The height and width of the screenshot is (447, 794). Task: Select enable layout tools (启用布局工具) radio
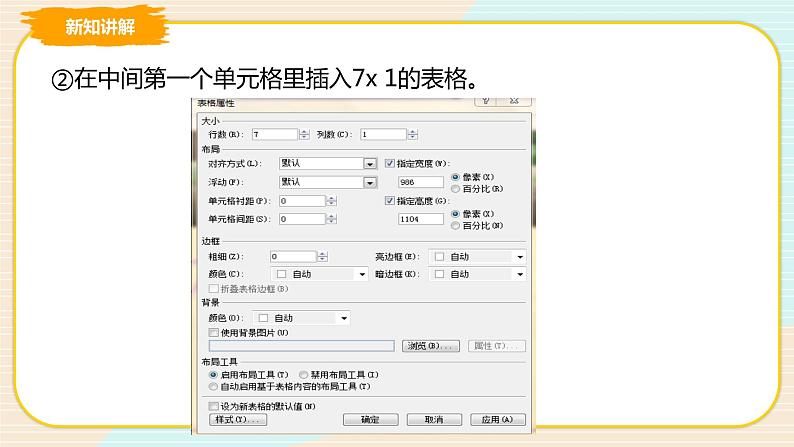point(213,375)
